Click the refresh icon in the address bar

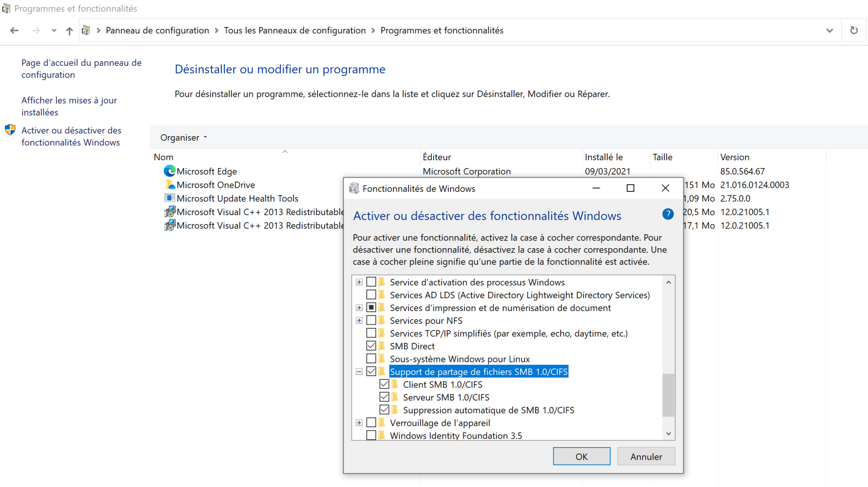point(854,30)
